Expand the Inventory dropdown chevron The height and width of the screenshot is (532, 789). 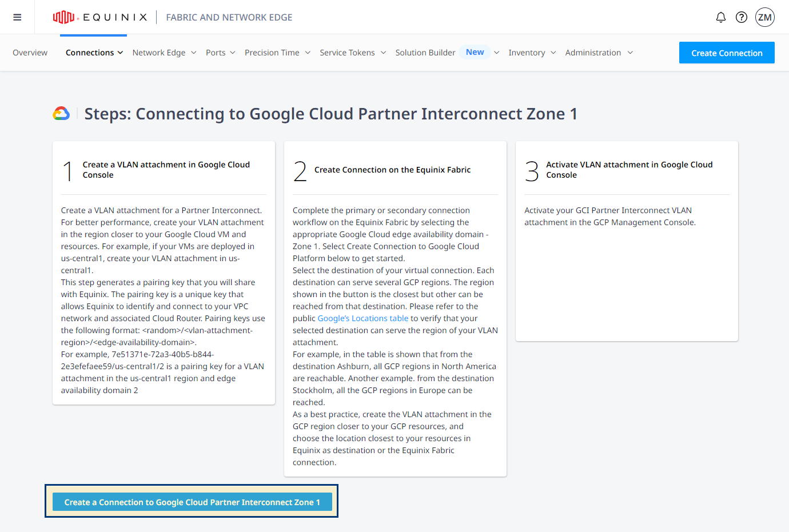pos(553,53)
